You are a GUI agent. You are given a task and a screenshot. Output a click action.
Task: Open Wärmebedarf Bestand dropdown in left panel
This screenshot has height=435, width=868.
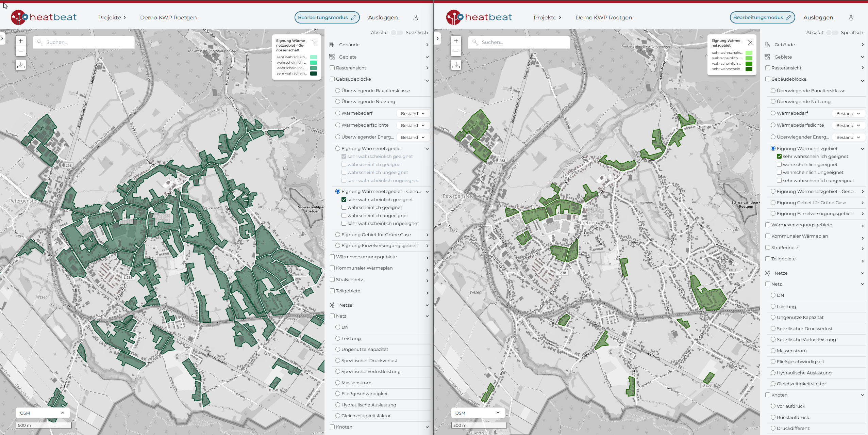click(413, 113)
